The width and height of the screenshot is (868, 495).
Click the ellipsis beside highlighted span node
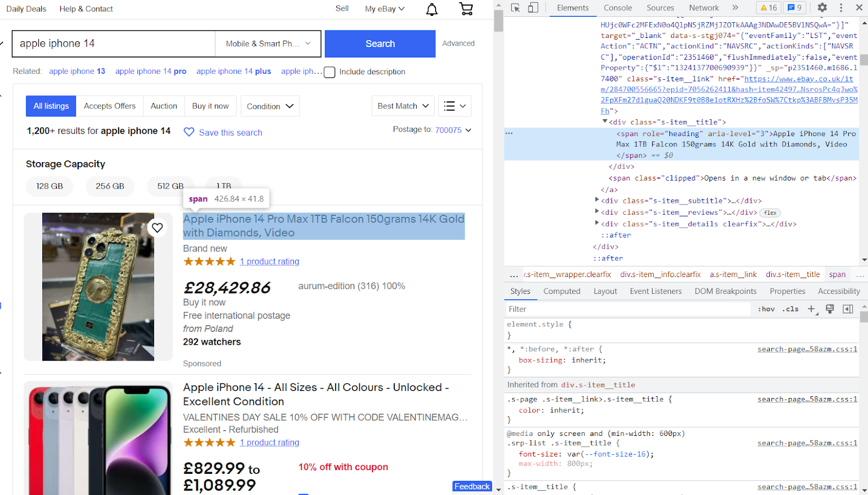(509, 133)
